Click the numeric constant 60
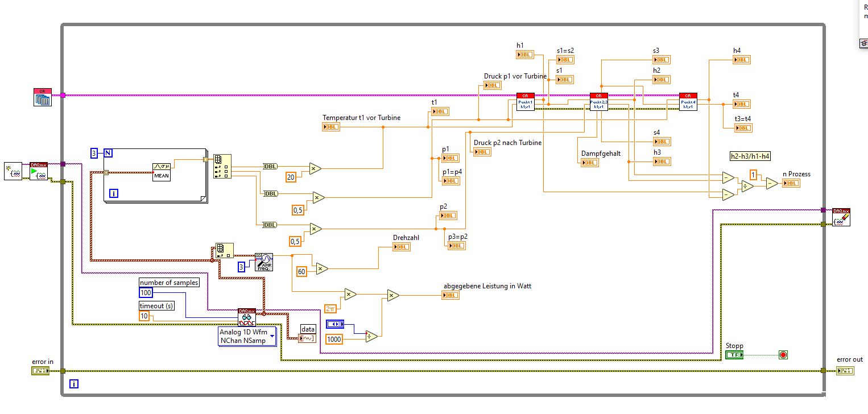 [302, 272]
